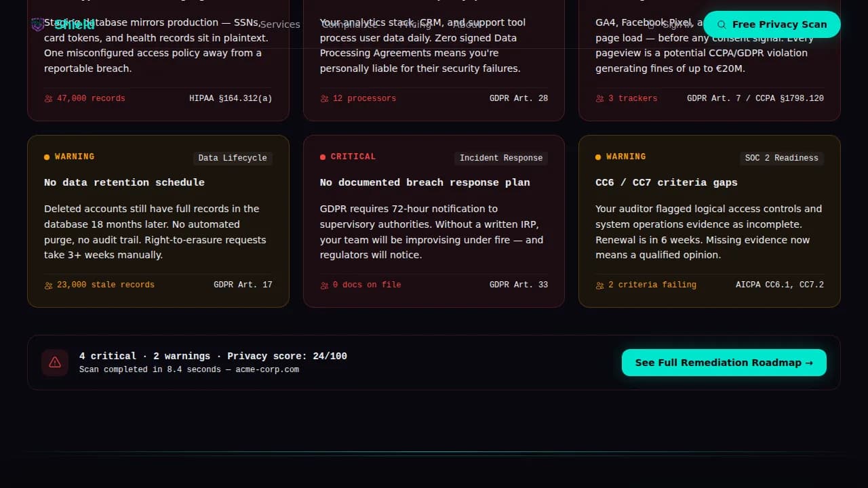Click the GDPR Art. 33 reference
The image size is (868, 488).
point(519,285)
